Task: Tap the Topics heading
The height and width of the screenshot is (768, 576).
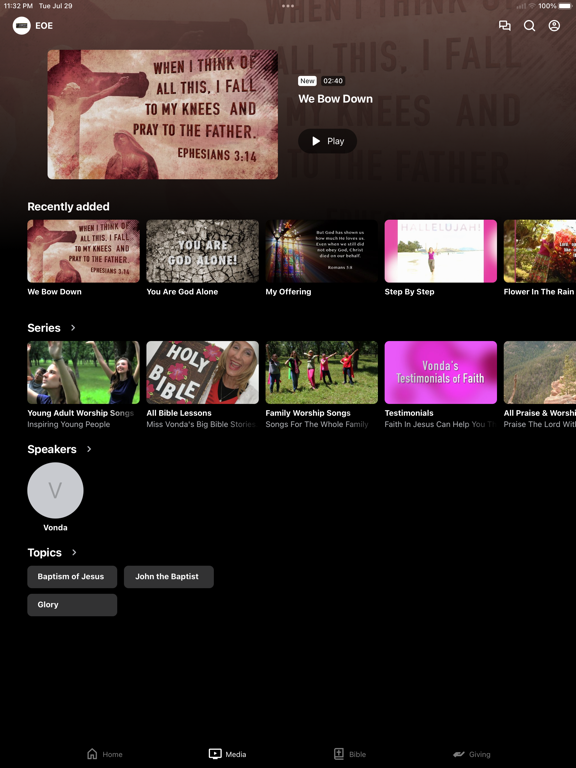Action: (45, 552)
